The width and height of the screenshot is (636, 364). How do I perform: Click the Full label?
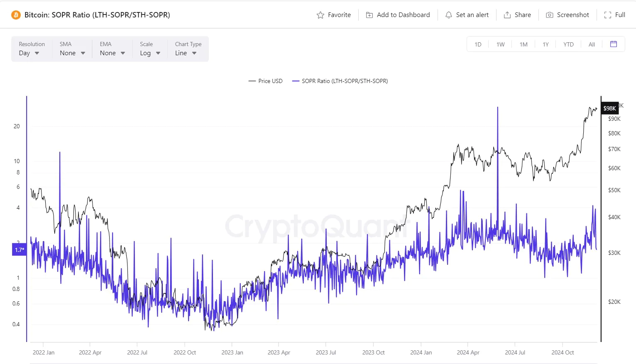[620, 15]
